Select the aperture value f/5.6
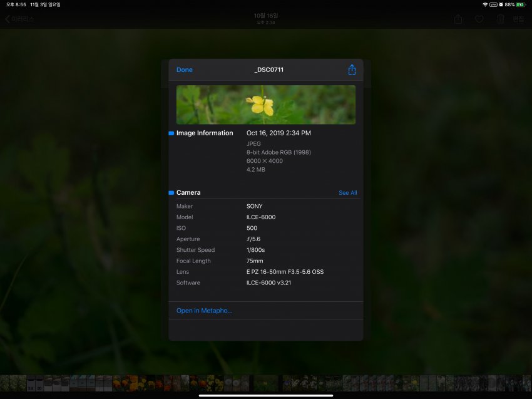Image resolution: width=532 pixels, height=399 pixels. (253, 239)
